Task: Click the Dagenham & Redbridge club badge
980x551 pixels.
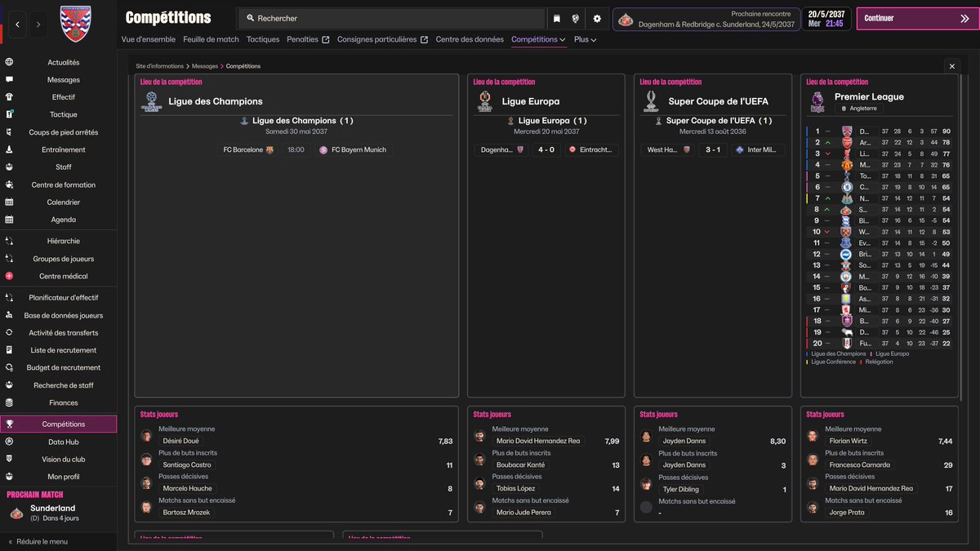Action: pyautogui.click(x=76, y=24)
